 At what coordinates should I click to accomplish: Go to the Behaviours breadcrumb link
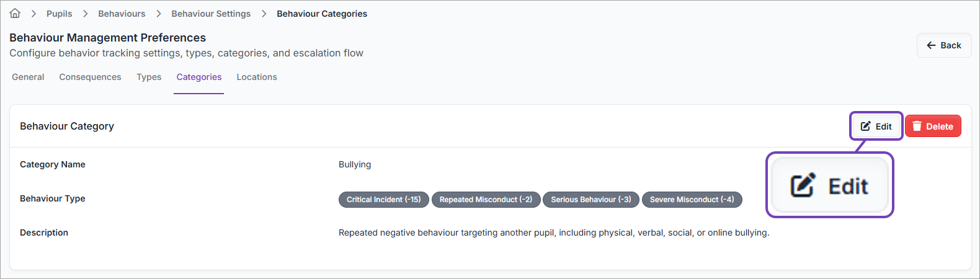122,14
